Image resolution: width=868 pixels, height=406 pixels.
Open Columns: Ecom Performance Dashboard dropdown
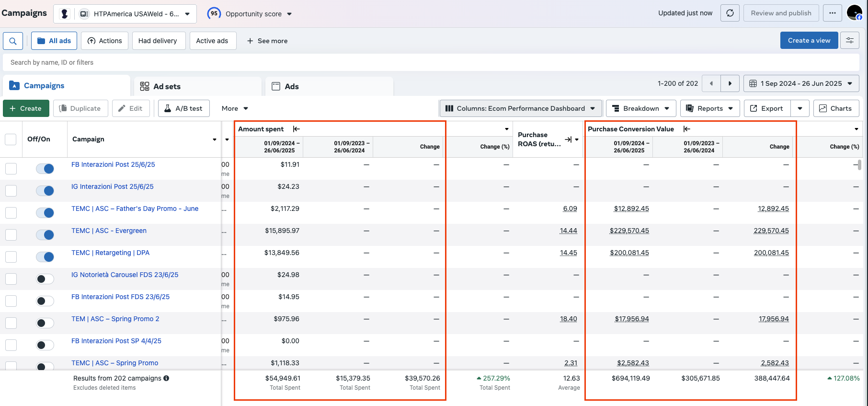520,108
